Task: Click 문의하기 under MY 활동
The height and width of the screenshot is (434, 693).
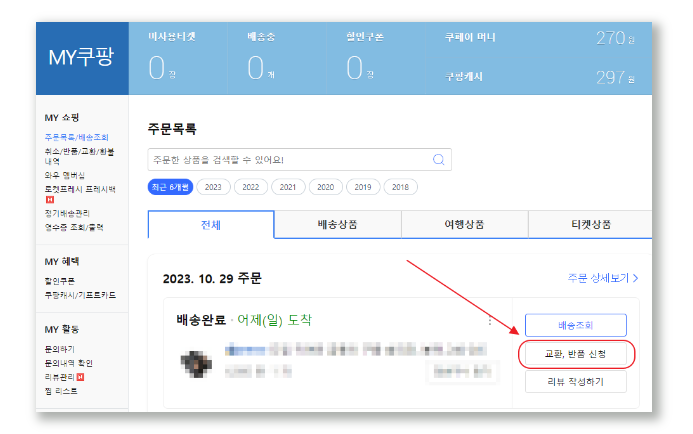Action: [60, 349]
